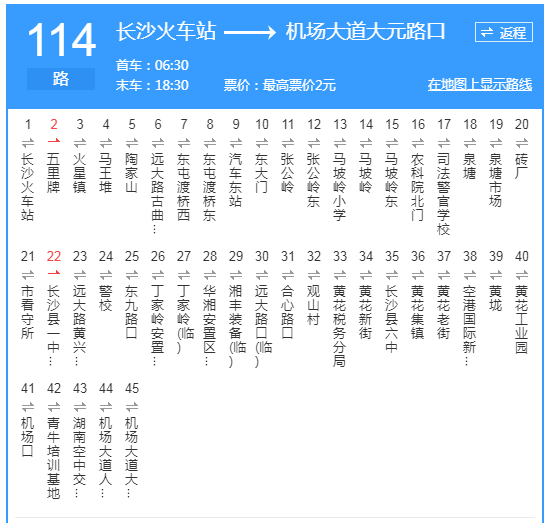
Task: Click the red arrow icon under stop 2
Action: (x=54, y=141)
